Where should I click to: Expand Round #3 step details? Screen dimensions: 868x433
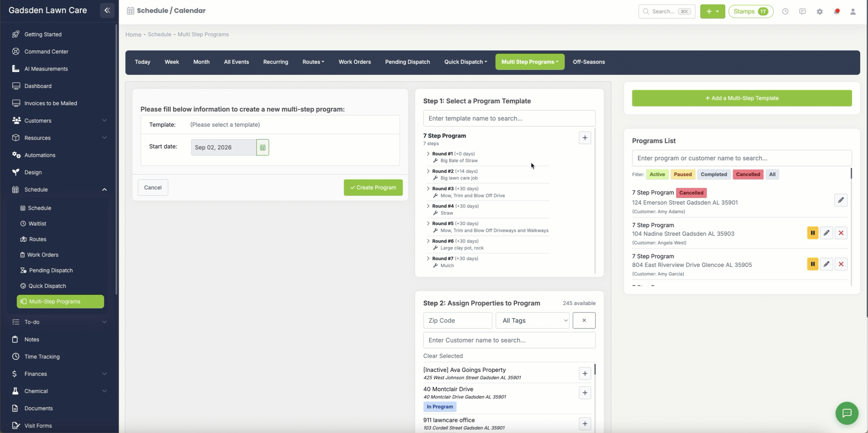click(428, 189)
